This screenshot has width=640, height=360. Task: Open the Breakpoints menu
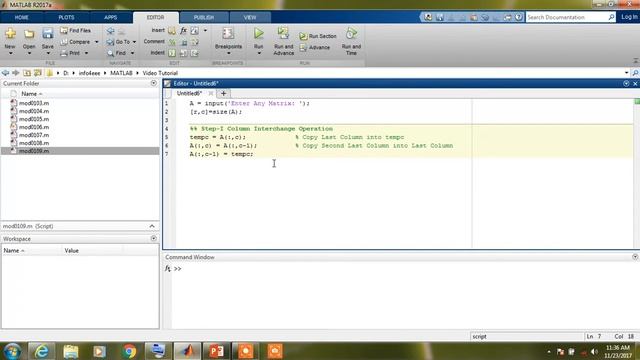tap(228, 41)
